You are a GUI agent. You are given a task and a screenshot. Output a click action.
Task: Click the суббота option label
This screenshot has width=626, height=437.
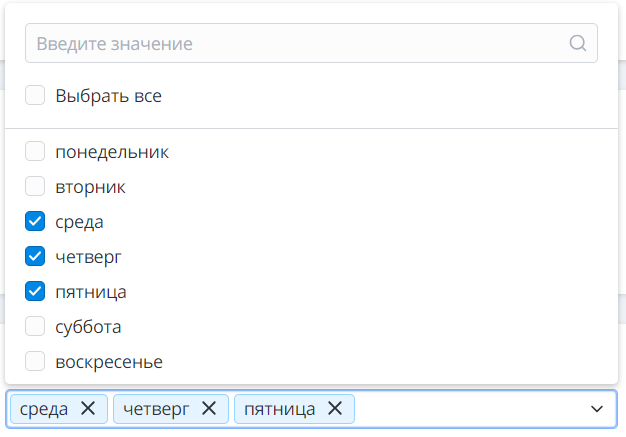click(88, 327)
